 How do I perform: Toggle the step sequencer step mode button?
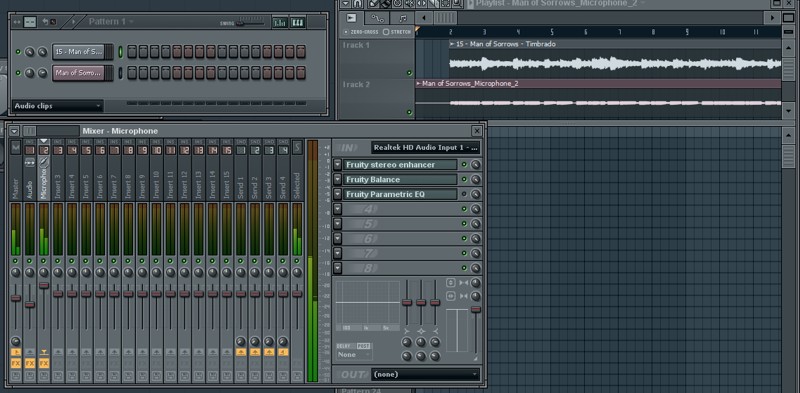coord(30,22)
